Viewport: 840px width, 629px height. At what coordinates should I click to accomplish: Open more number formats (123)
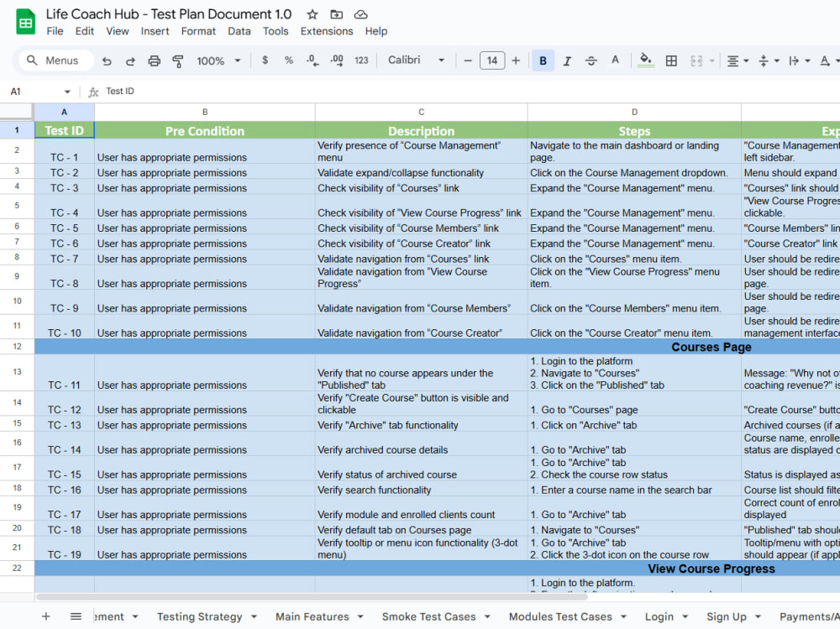pyautogui.click(x=361, y=60)
